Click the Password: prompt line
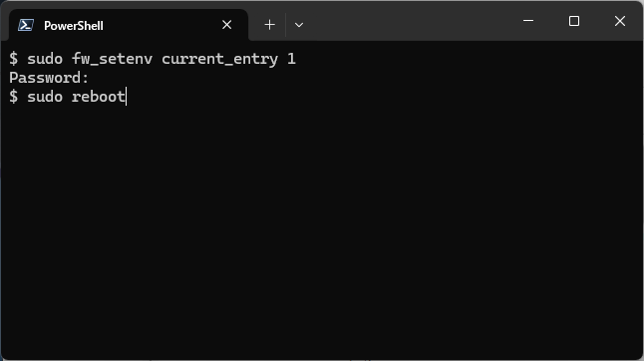644x361 pixels. tap(49, 78)
